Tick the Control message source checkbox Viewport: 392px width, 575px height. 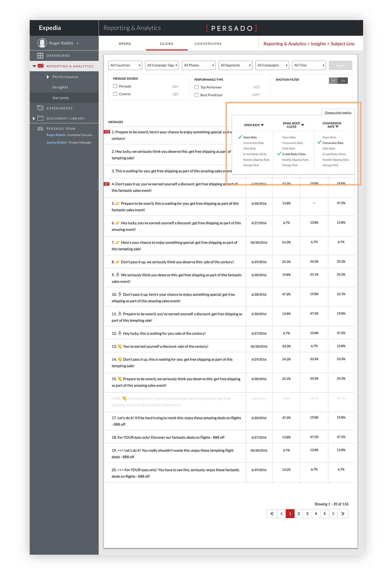click(115, 94)
